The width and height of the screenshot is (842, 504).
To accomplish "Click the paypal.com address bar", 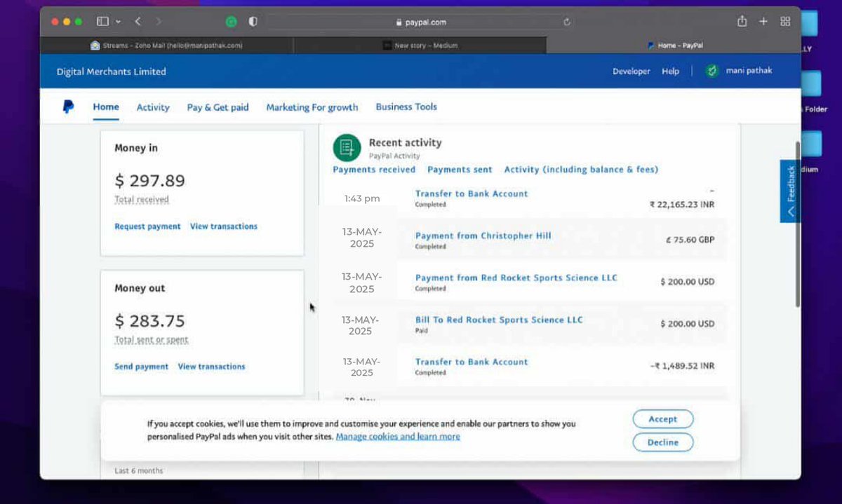I will click(x=421, y=22).
